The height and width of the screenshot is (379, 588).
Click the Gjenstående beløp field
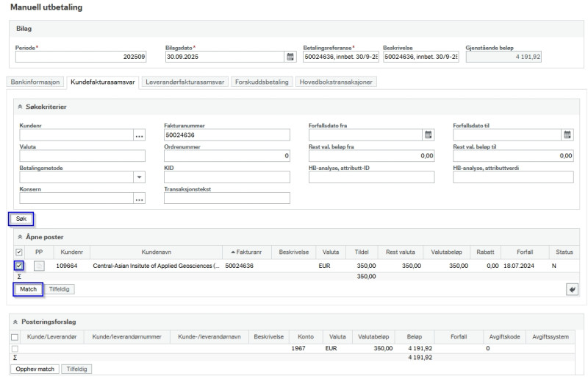pyautogui.click(x=503, y=57)
